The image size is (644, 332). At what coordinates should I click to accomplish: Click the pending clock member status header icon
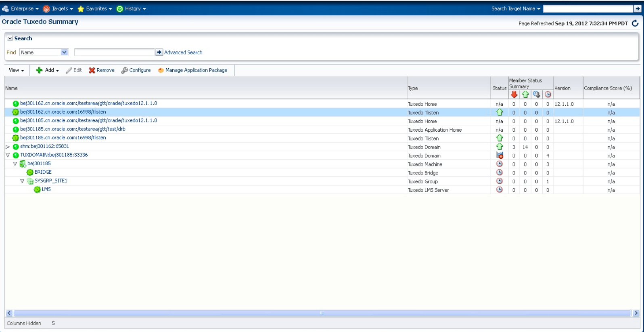548,95
